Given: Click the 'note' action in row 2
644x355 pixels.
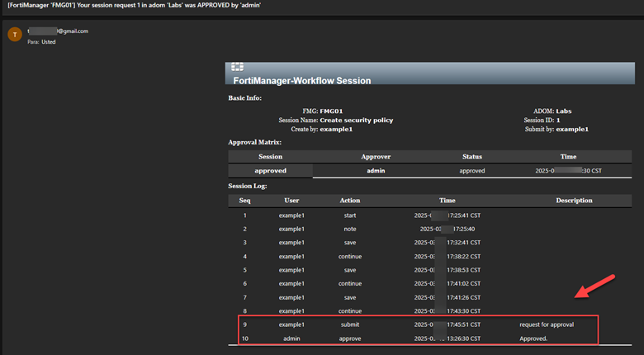Looking at the screenshot, I should (x=350, y=229).
